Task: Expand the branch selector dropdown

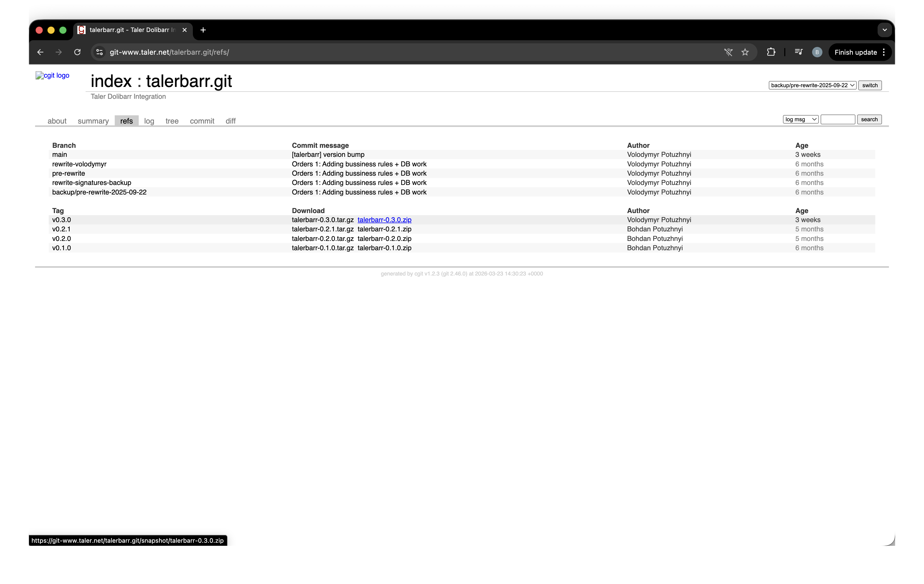Action: [812, 85]
